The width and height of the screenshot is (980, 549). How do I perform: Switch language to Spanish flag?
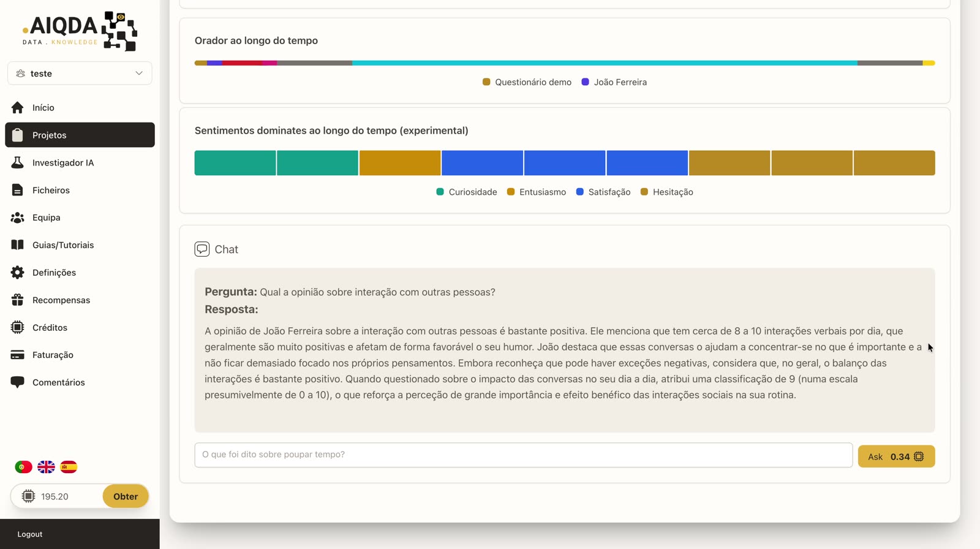pos(69,467)
